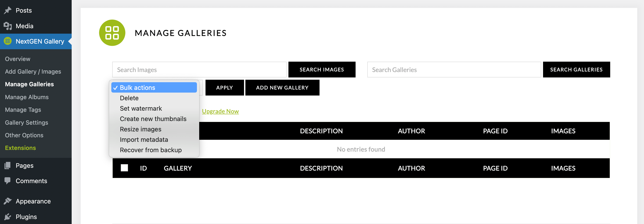This screenshot has height=224, width=644.
Task: Click the Search Images button
Action: click(322, 70)
